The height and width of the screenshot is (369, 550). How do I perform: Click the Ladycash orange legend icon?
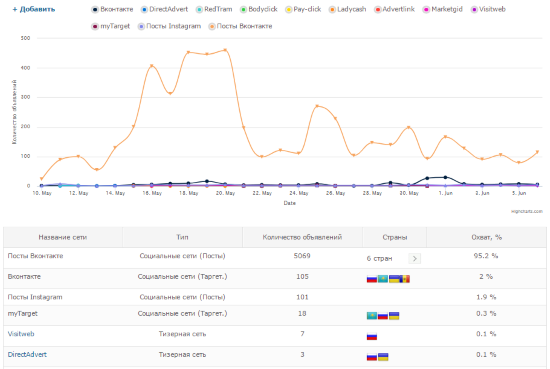[332, 9]
